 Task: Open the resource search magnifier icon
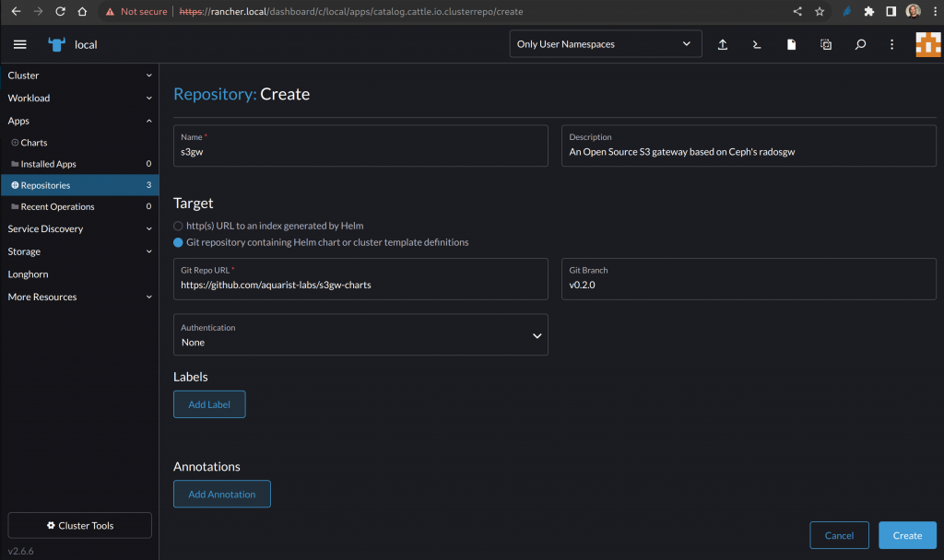[x=860, y=44]
